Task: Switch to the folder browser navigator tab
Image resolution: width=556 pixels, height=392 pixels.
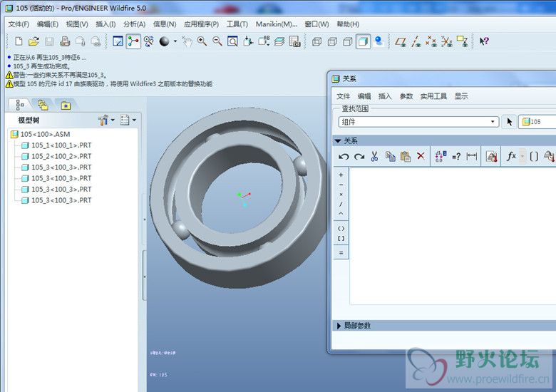Action: [43, 105]
